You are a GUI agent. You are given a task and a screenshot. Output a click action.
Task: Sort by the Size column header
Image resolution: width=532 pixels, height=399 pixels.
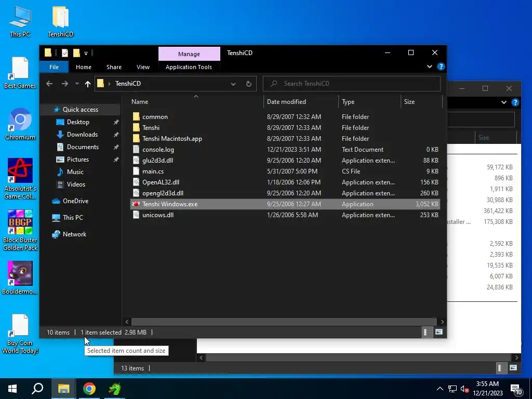click(421, 102)
